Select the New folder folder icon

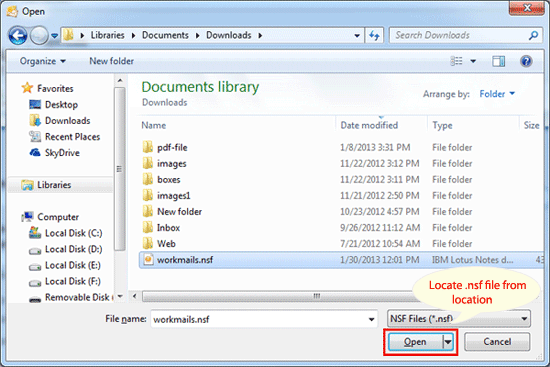coord(148,212)
